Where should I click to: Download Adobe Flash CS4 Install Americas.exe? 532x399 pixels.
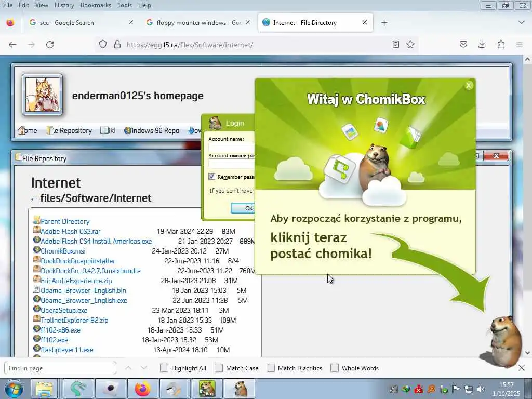tap(96, 241)
